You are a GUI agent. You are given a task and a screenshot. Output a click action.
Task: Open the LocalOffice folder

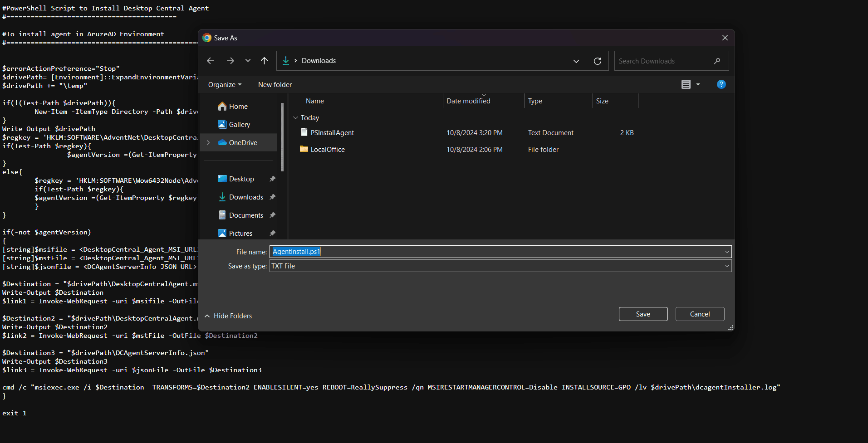coord(328,150)
